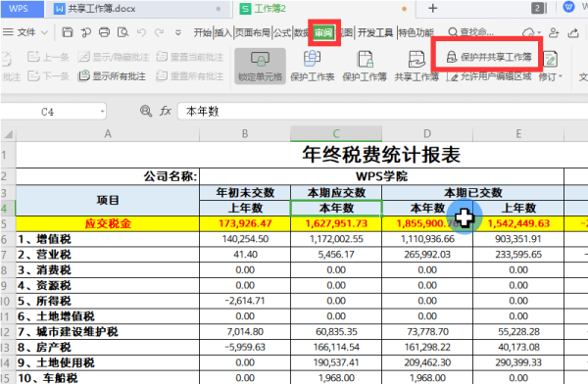Open quick access toolbar customize dropdown
The height and width of the screenshot is (384, 588).
178,33
